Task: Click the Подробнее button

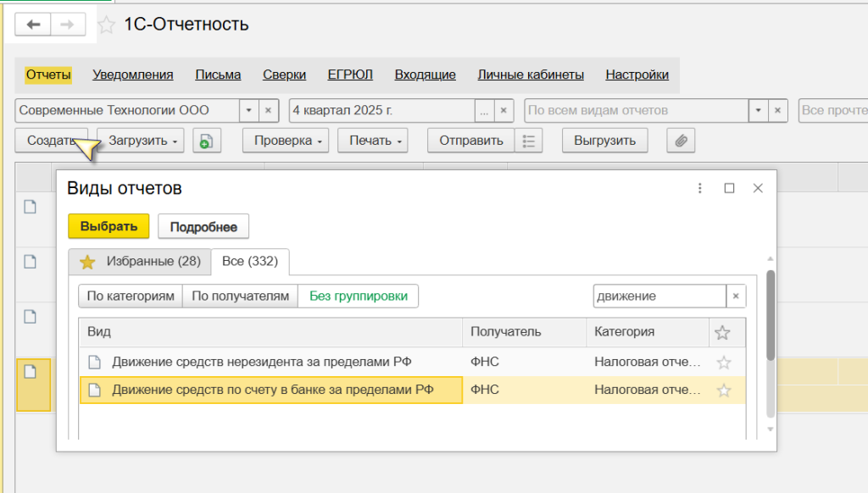Action: pyautogui.click(x=203, y=226)
